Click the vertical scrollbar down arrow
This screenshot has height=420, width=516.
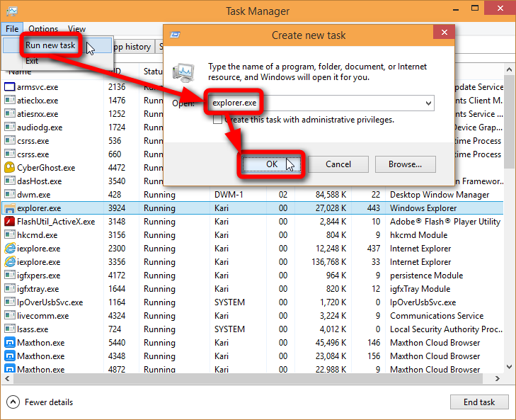tap(509, 366)
